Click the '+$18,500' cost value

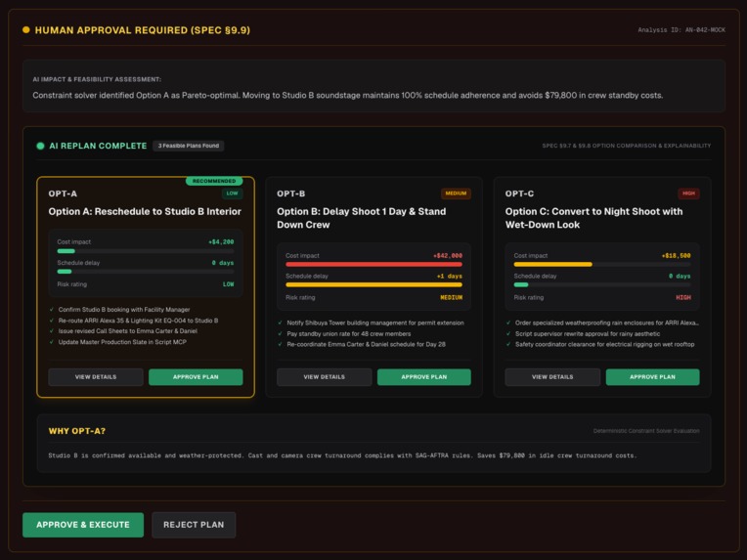pos(676,256)
